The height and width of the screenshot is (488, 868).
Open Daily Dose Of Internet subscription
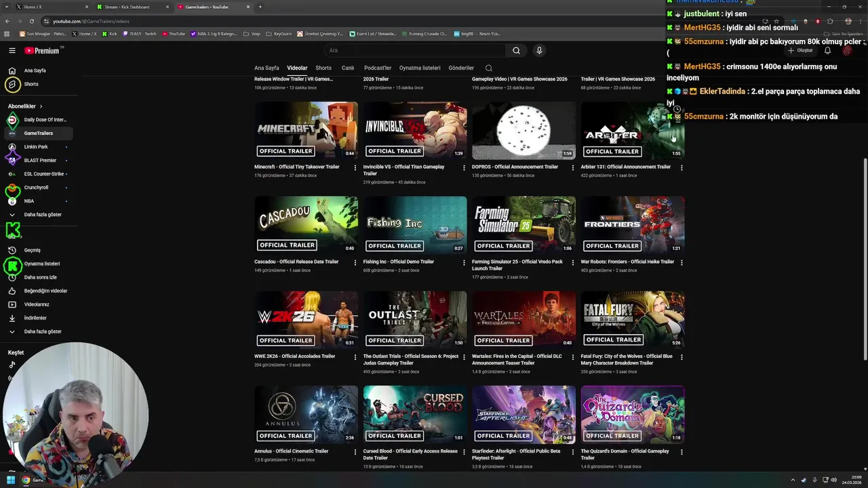(38, 120)
